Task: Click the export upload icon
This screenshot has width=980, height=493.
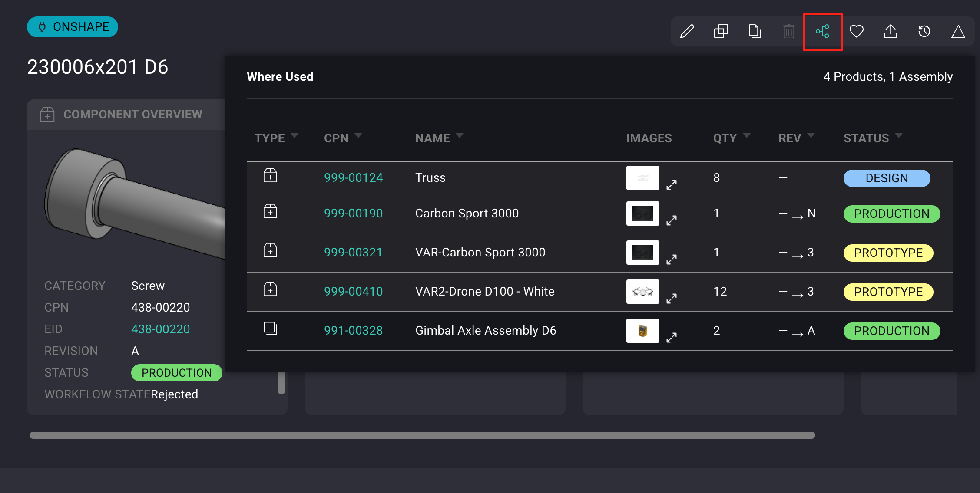Action: pyautogui.click(x=891, y=31)
